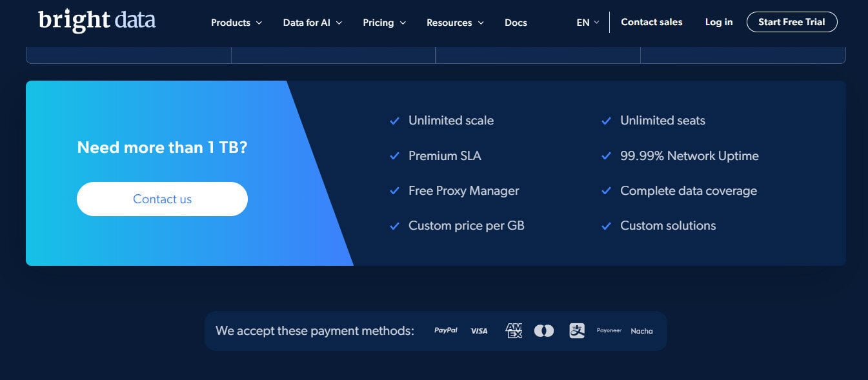The height and width of the screenshot is (380, 868).
Task: Open the Docs page
Action: [516, 23]
